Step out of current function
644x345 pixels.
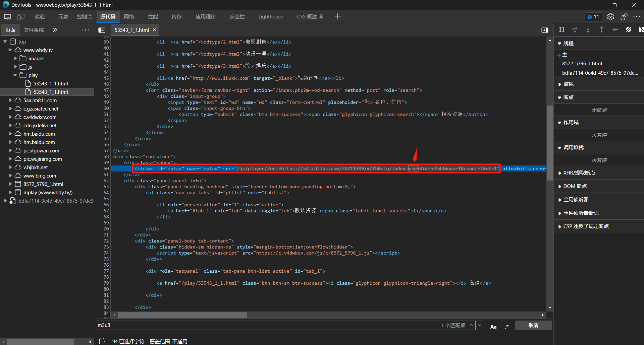tap(601, 30)
